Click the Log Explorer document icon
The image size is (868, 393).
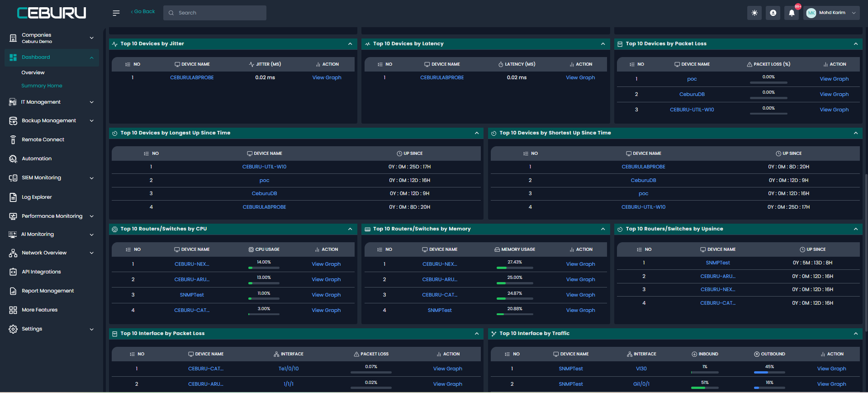pyautogui.click(x=13, y=197)
